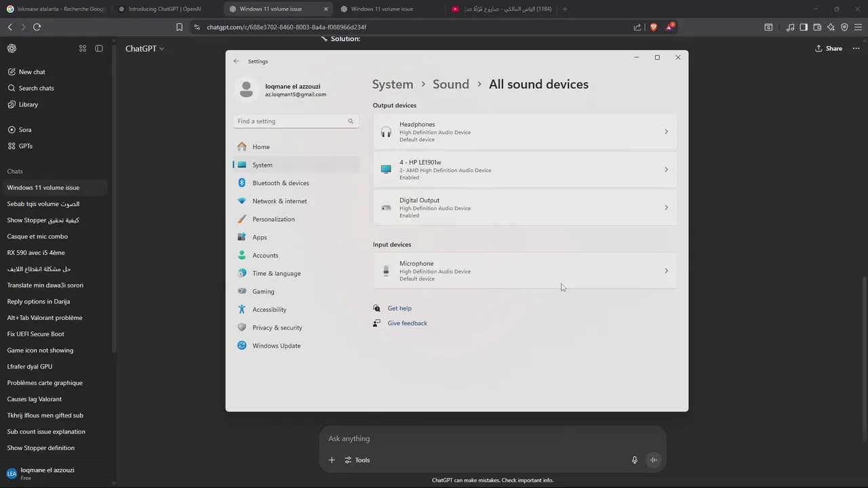Image resolution: width=868 pixels, height=488 pixels.
Task: Open the ChatGPT model selector dropdown
Action: [144, 49]
